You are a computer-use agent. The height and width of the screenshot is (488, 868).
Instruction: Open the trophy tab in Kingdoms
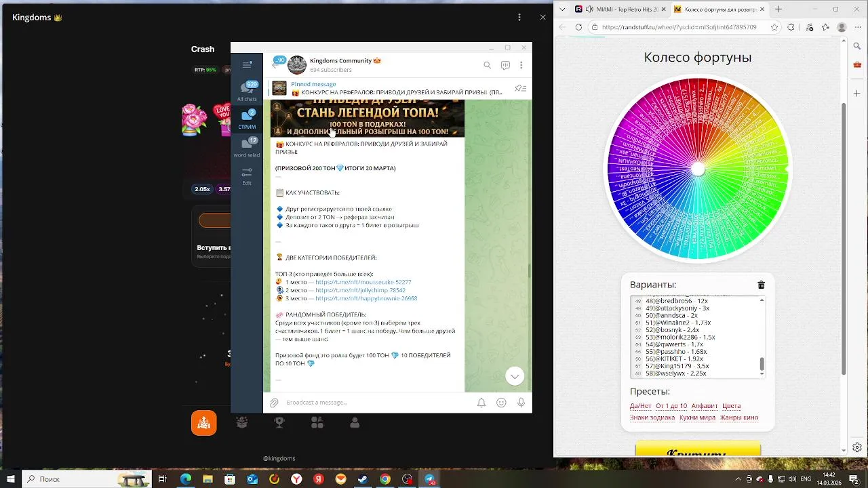pyautogui.click(x=279, y=422)
